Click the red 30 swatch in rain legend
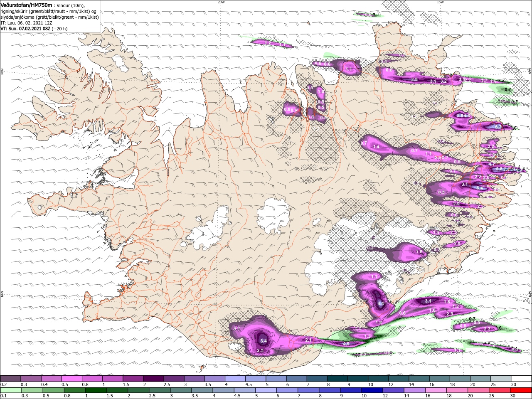 [x=521, y=390]
